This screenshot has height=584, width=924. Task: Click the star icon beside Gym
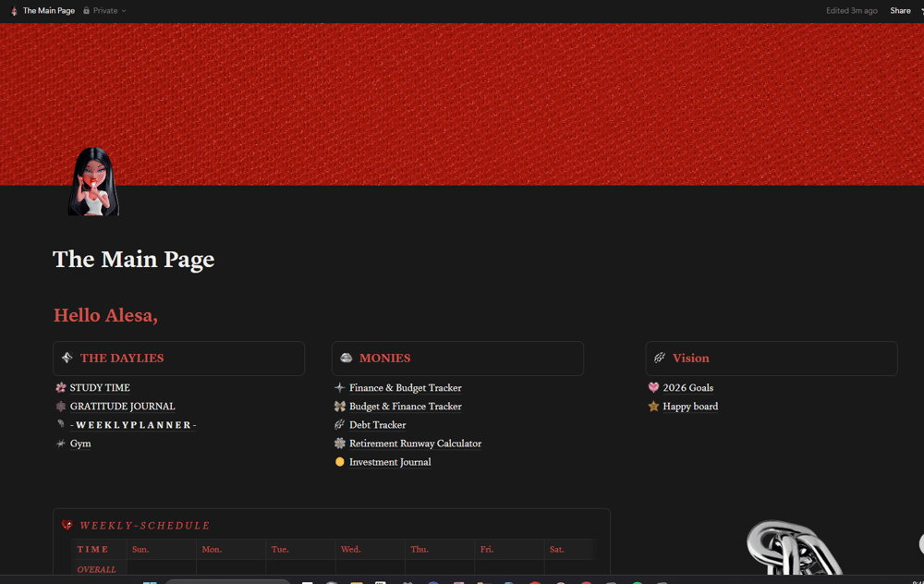[60, 444]
